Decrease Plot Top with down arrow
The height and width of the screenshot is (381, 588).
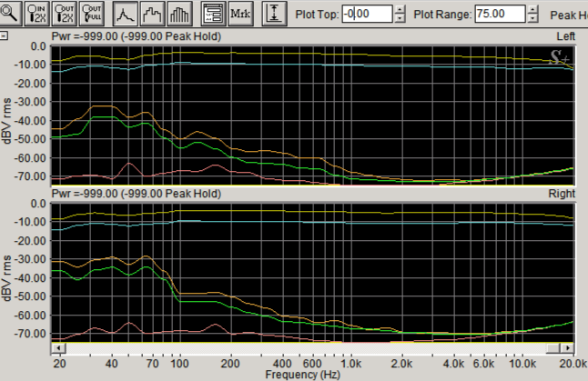click(400, 18)
